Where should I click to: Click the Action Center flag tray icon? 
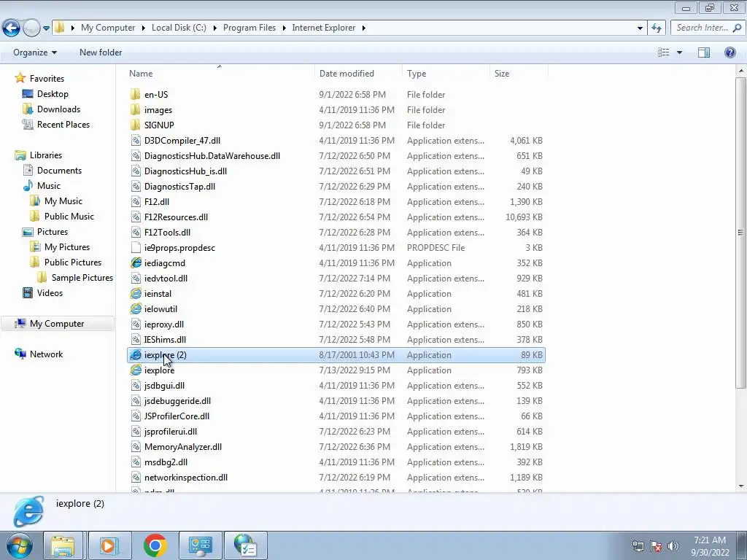pos(656,546)
